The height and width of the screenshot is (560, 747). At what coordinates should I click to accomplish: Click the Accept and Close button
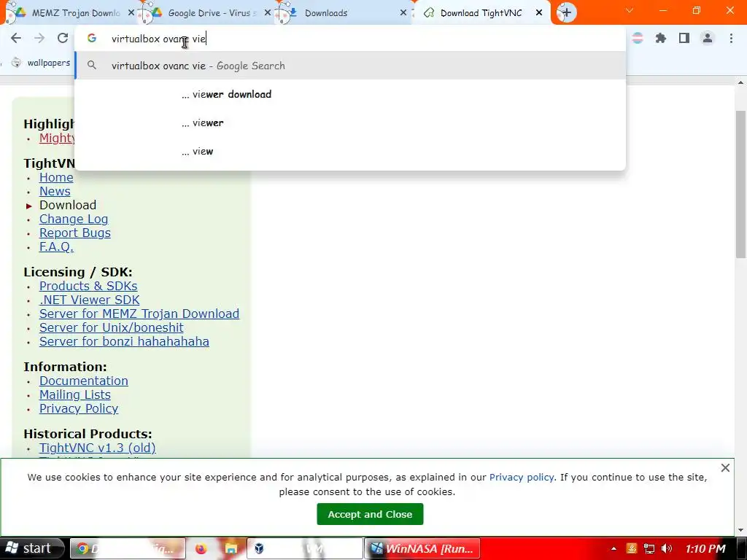click(x=370, y=514)
